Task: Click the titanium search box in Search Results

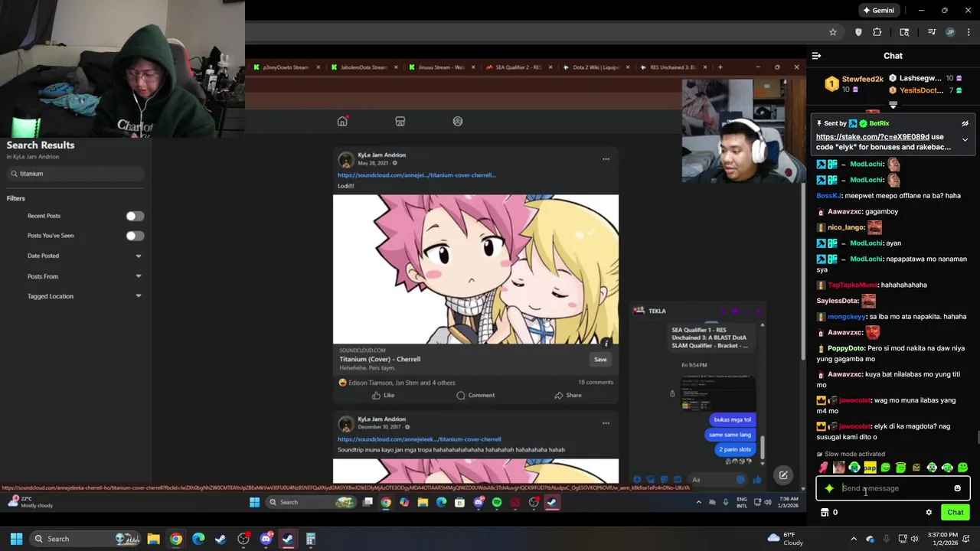Action: coord(75,174)
